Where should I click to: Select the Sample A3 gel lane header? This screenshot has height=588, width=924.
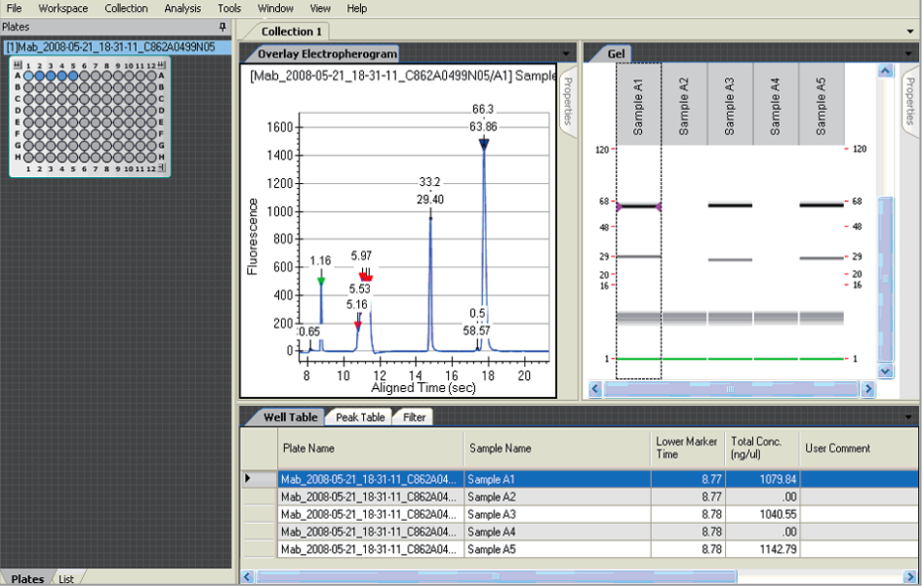click(729, 104)
